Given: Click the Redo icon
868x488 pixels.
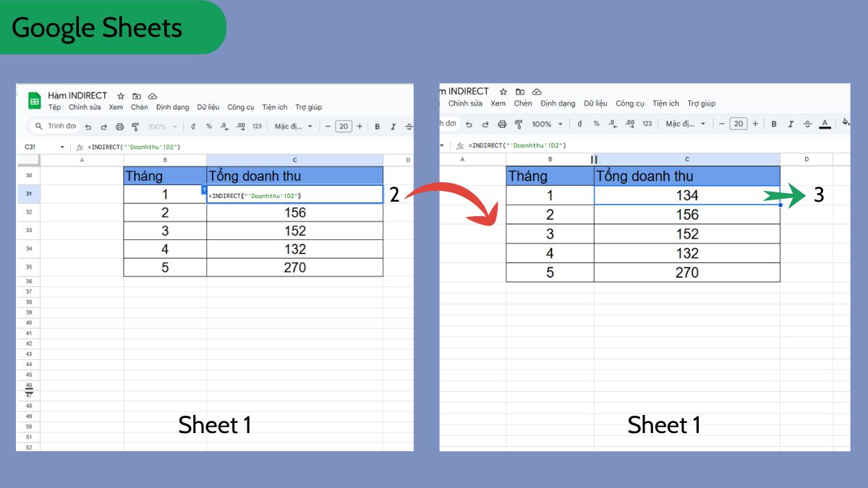Looking at the screenshot, I should (x=104, y=126).
